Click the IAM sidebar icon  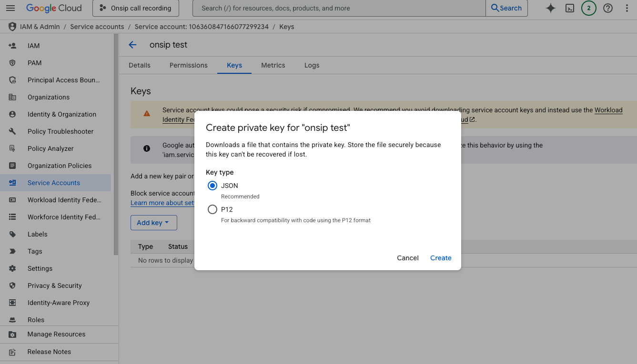click(x=12, y=46)
